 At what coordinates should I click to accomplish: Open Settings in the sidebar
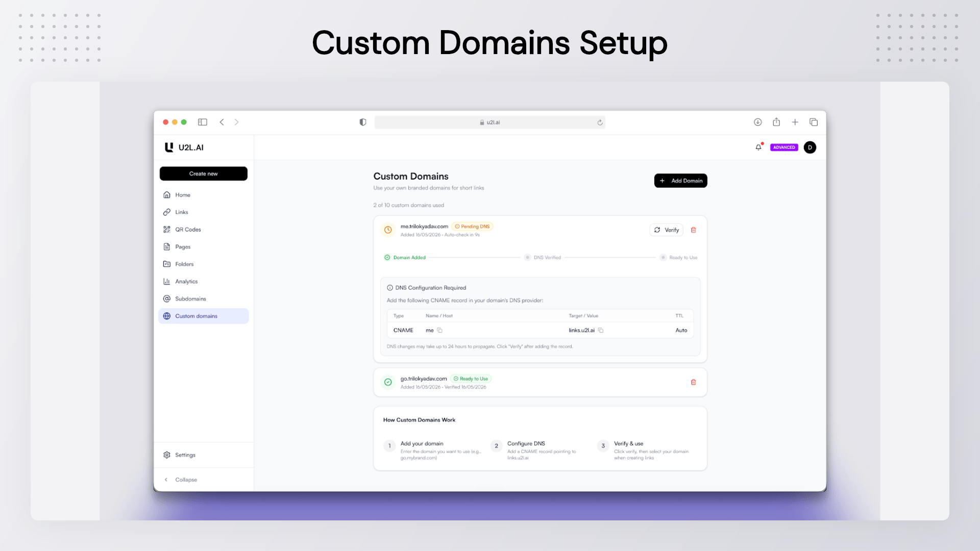coord(203,455)
